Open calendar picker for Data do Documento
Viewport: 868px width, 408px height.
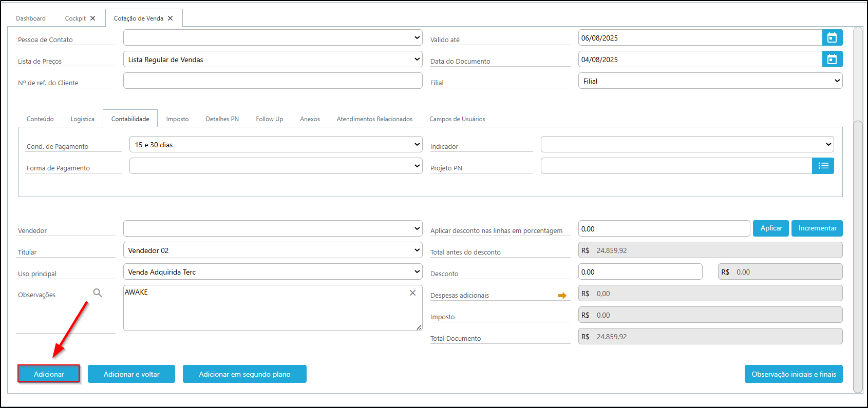(832, 59)
